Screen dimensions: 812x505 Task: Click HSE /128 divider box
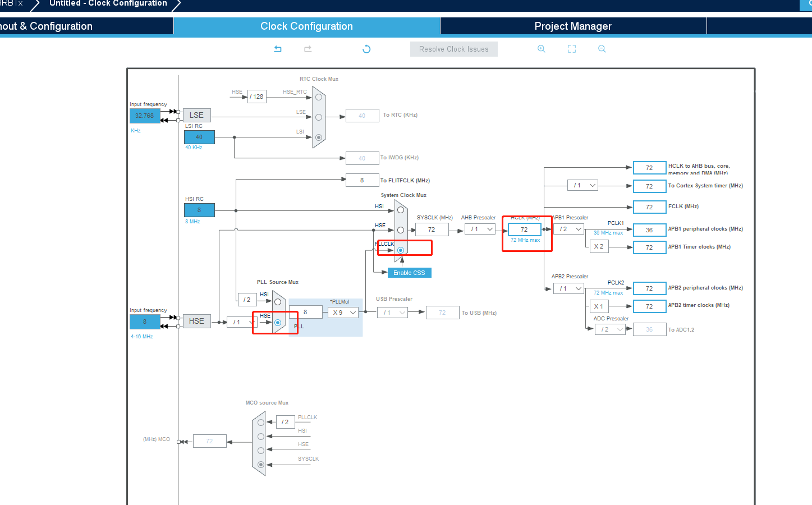pos(257,97)
